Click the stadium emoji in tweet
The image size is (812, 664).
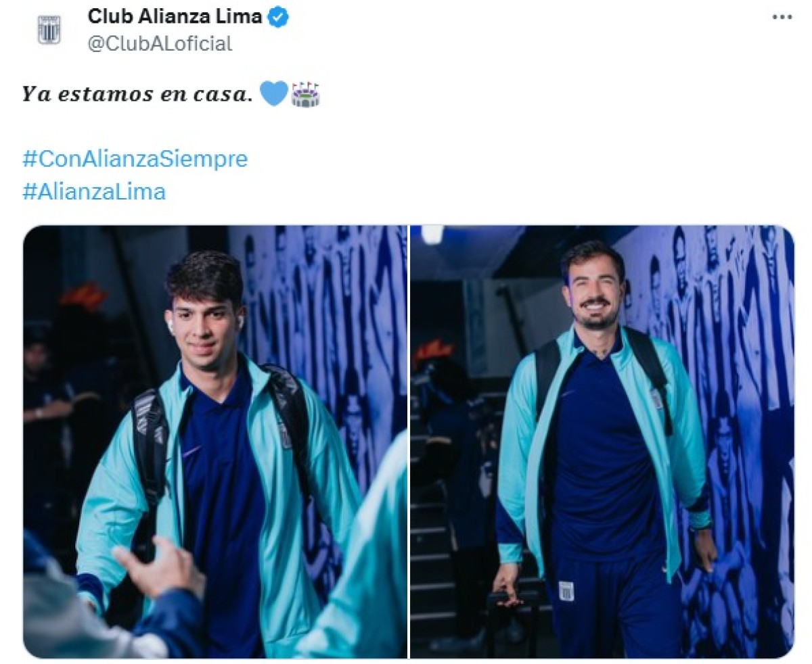click(x=305, y=93)
